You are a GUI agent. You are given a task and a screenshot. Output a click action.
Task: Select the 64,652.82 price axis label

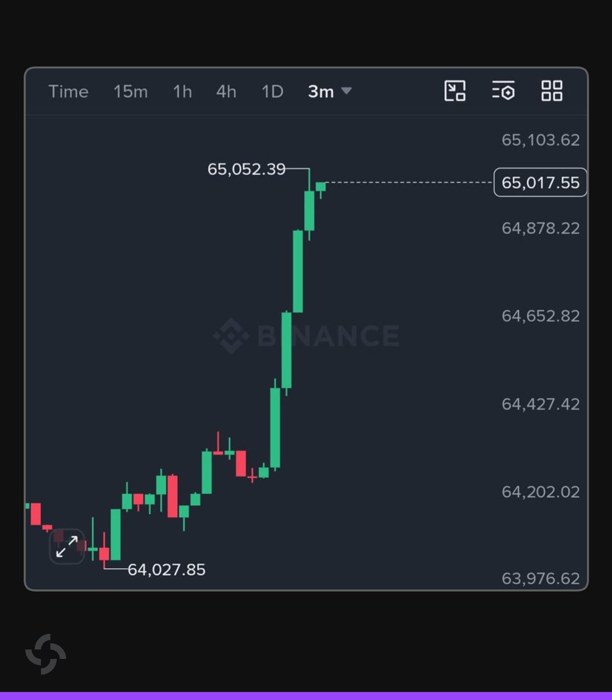pos(541,316)
